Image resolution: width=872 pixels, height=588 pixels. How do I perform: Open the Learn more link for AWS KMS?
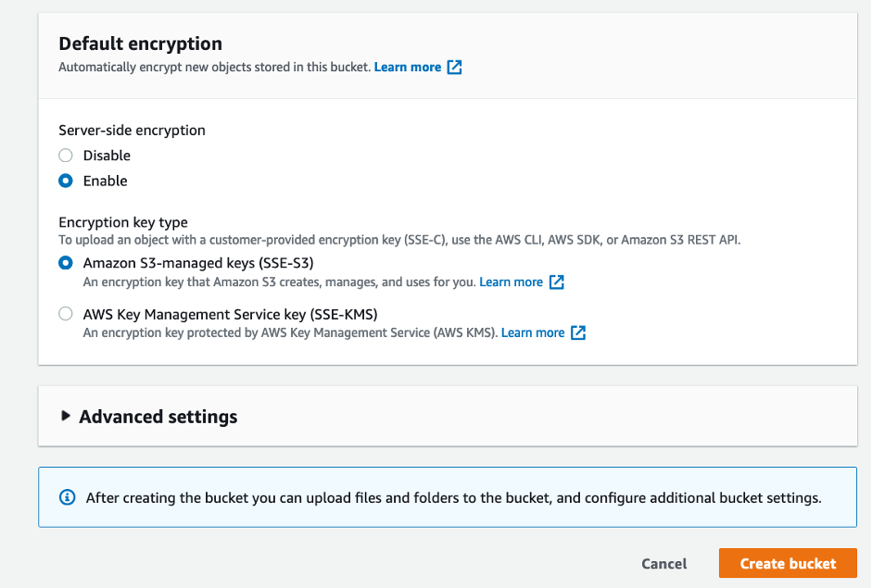[x=532, y=332]
